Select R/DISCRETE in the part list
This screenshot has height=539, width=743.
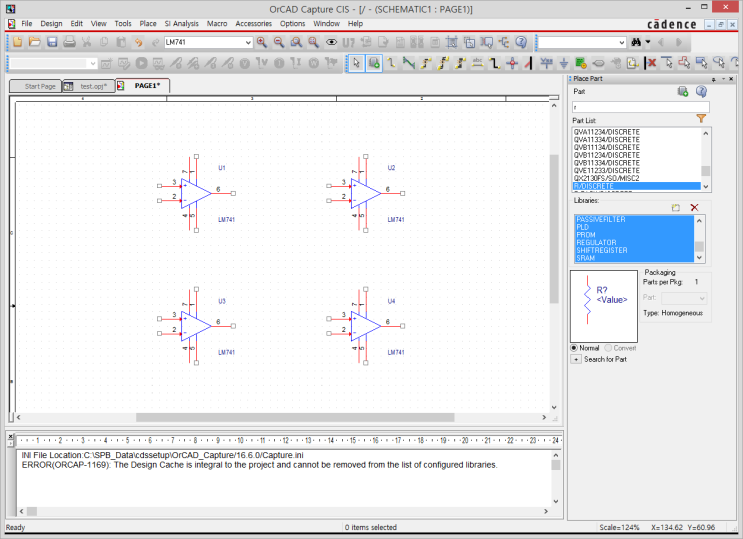pos(636,186)
